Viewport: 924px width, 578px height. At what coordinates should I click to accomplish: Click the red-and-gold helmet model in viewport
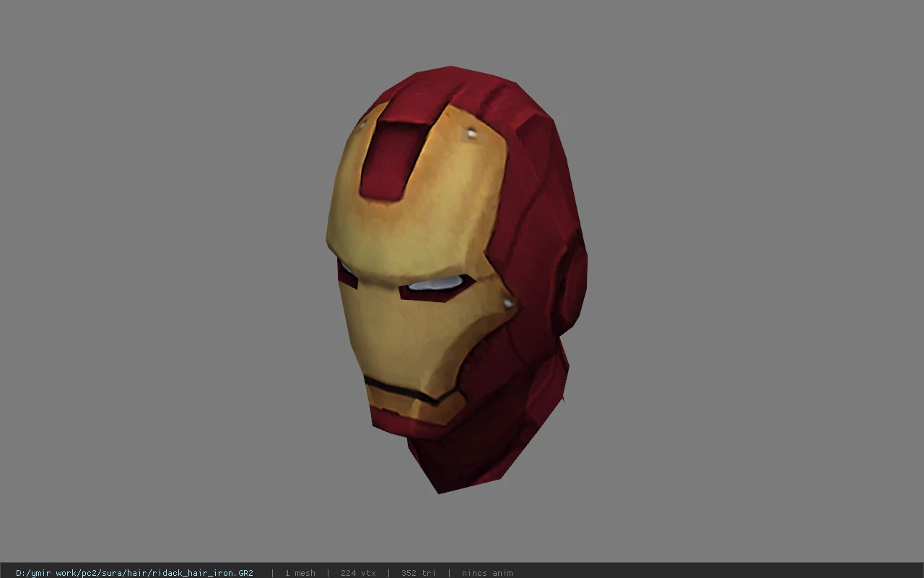coord(456,280)
